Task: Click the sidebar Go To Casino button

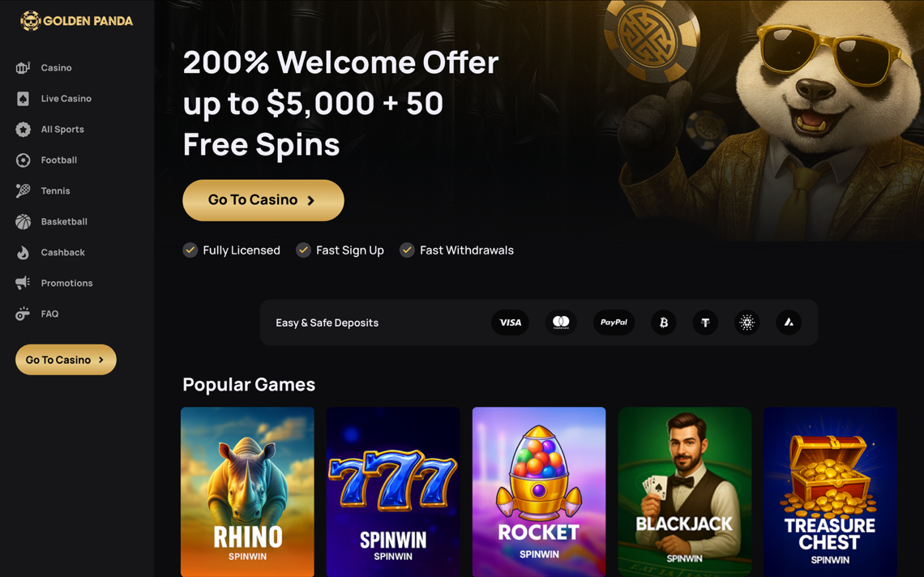Action: pos(66,360)
